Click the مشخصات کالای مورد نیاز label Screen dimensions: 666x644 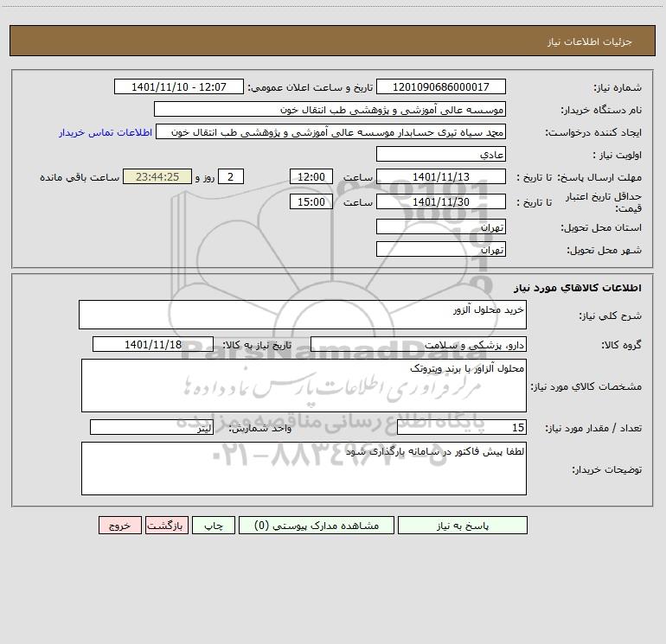coord(586,386)
